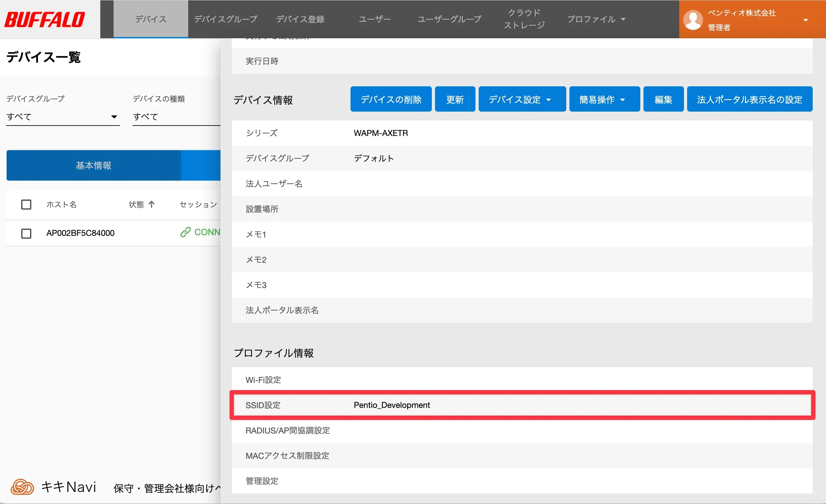
Task: Click the user avatar icon
Action: (692, 20)
